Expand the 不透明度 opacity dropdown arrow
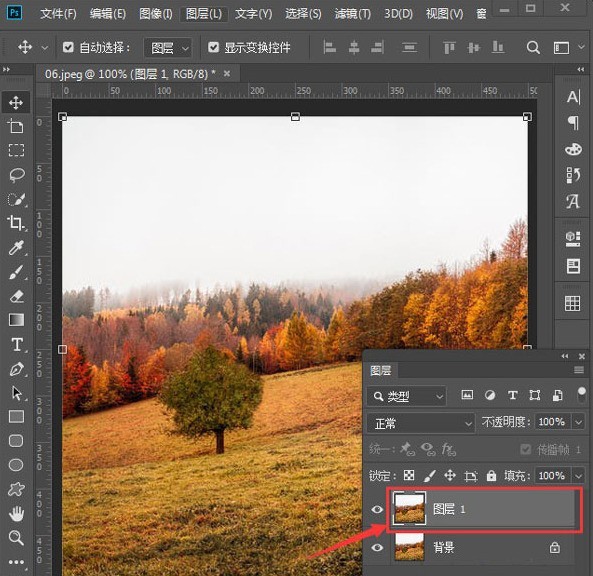This screenshot has height=576, width=593. (x=578, y=422)
